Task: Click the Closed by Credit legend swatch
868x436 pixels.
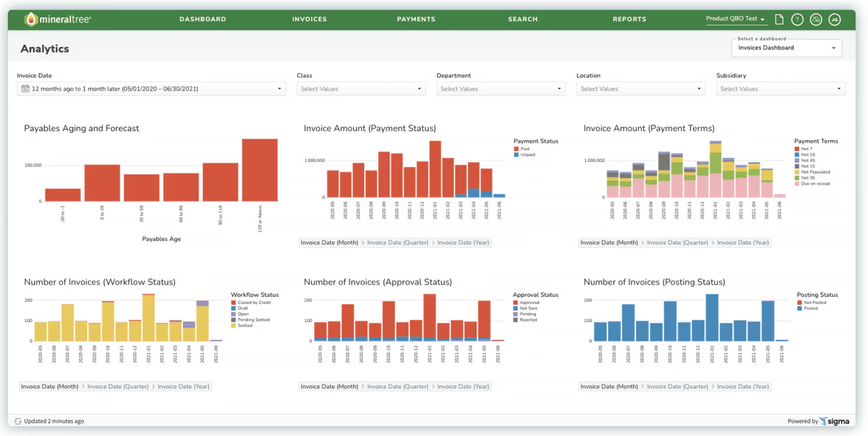Action: click(234, 303)
